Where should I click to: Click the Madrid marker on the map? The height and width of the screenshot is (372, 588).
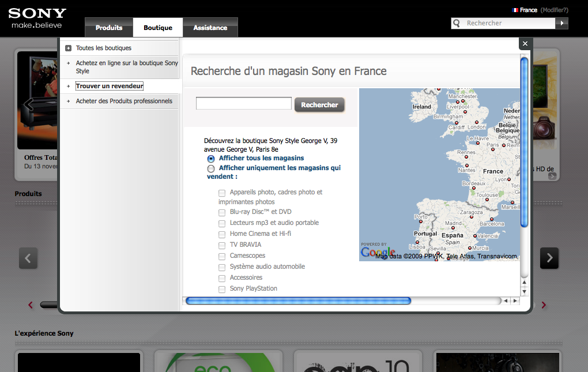pos(453,228)
